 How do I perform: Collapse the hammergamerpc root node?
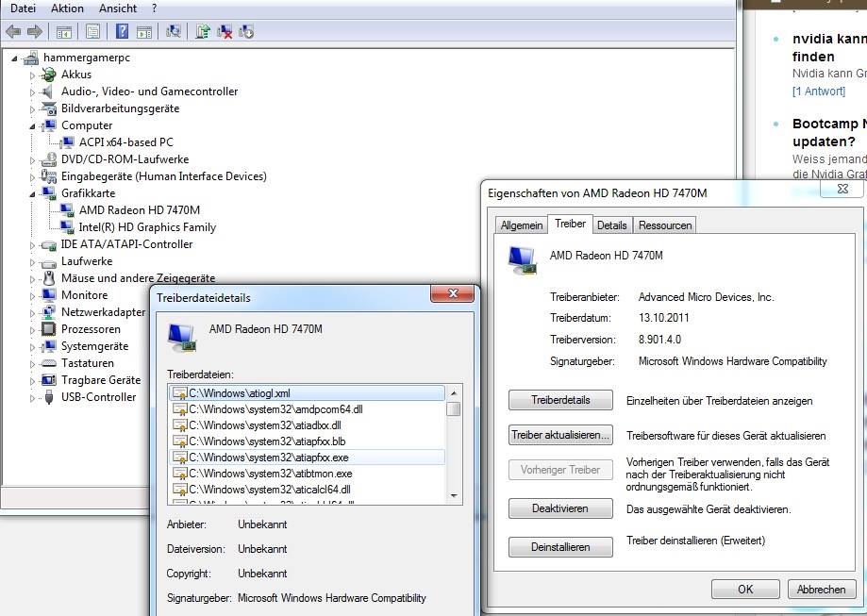click(14, 58)
